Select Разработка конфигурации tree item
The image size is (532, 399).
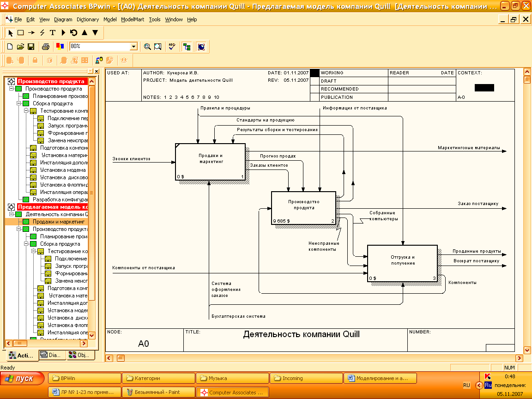[x=60, y=199]
